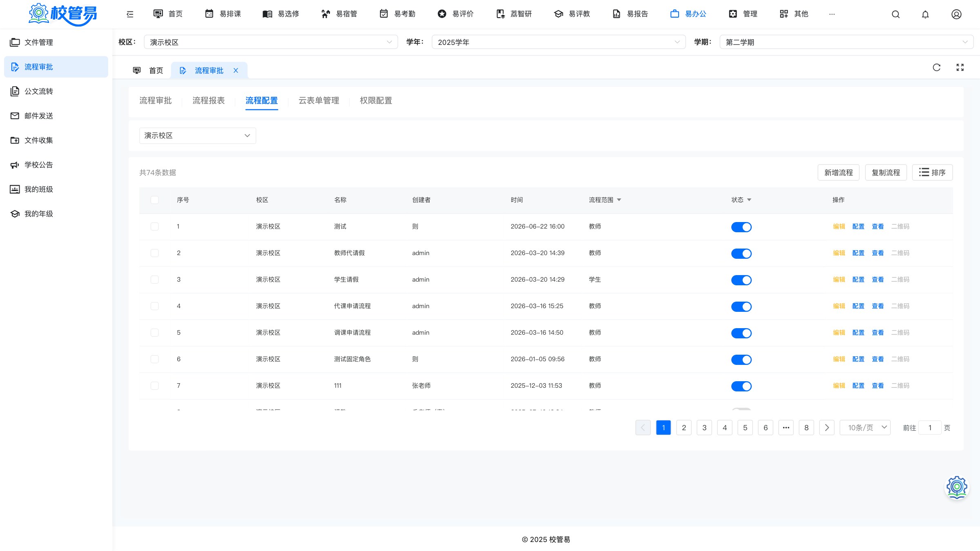Open the 10条/页 page size dropdown
The image size is (980, 551).
(865, 428)
